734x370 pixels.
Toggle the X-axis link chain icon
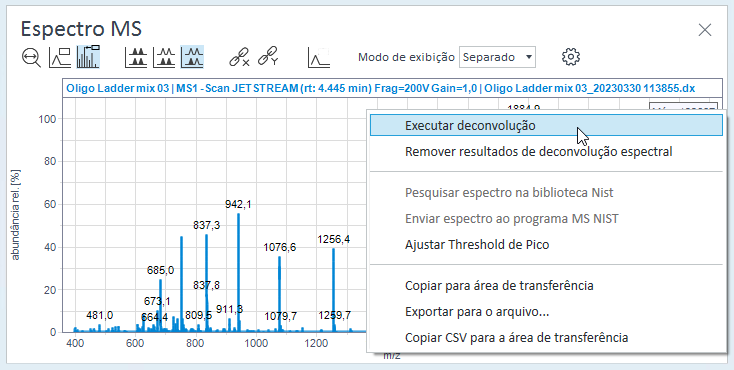coord(239,57)
